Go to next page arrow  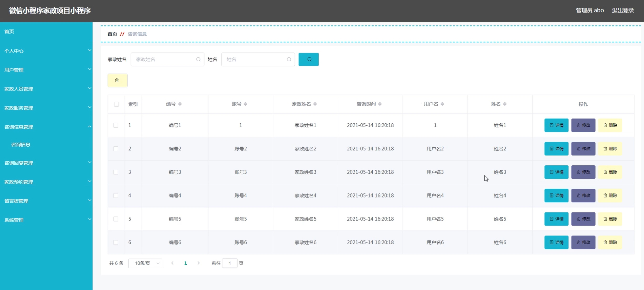point(199,263)
